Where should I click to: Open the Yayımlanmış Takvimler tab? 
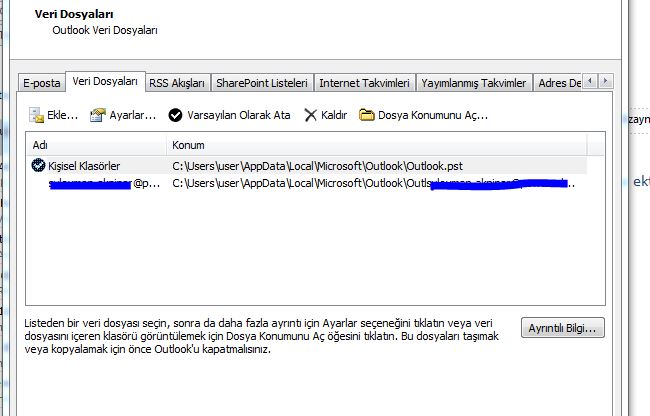[474, 83]
